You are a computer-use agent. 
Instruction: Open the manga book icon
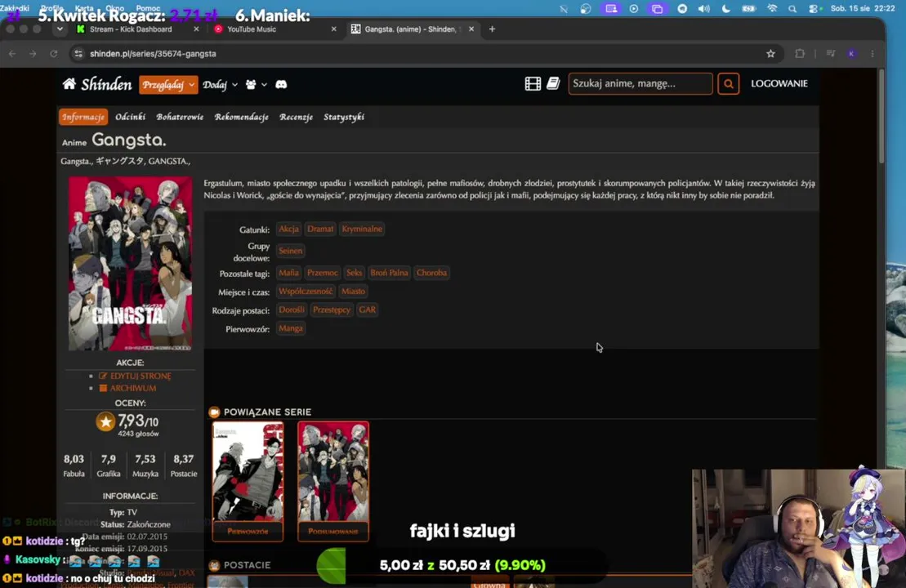click(553, 84)
